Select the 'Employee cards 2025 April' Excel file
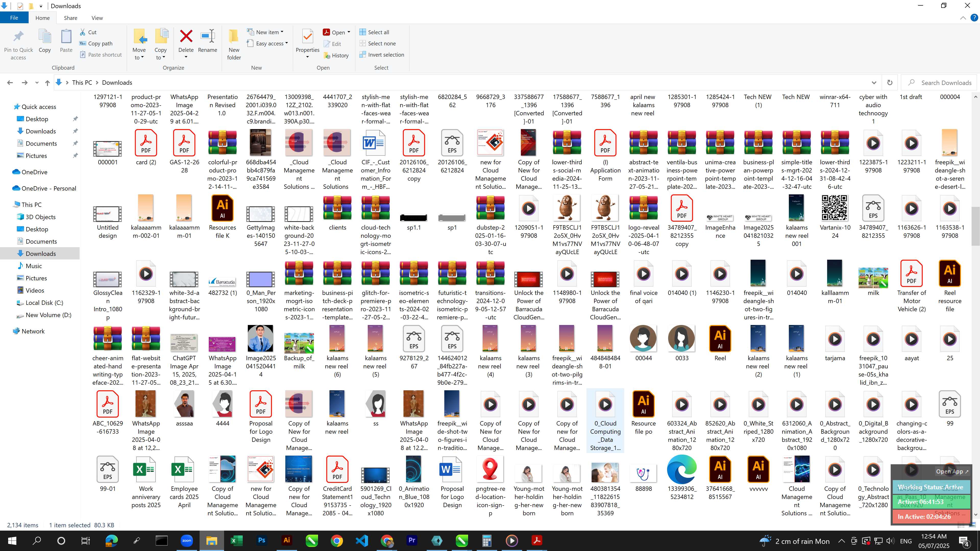980x551 pixels. (x=184, y=482)
